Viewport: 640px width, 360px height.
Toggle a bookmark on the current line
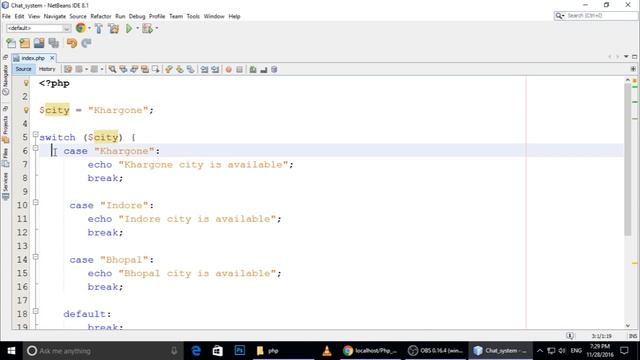coord(191,69)
